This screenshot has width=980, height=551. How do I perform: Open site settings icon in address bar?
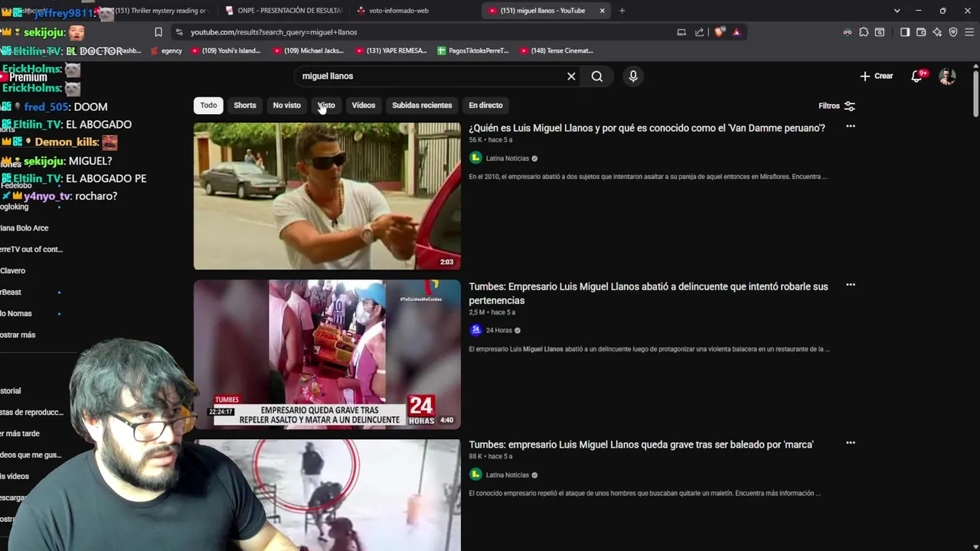pos(179,32)
